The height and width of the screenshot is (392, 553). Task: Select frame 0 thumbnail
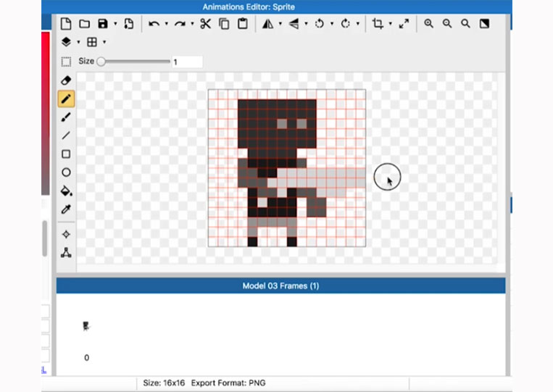(x=86, y=326)
